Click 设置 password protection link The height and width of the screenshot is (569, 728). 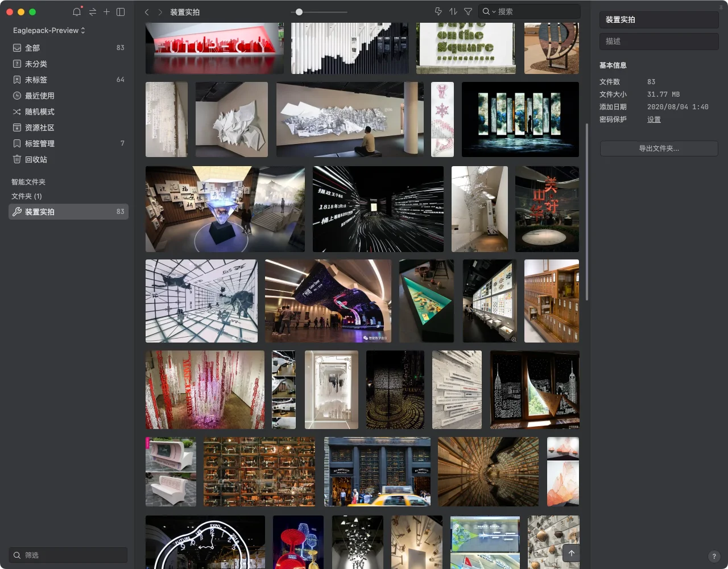pyautogui.click(x=654, y=119)
